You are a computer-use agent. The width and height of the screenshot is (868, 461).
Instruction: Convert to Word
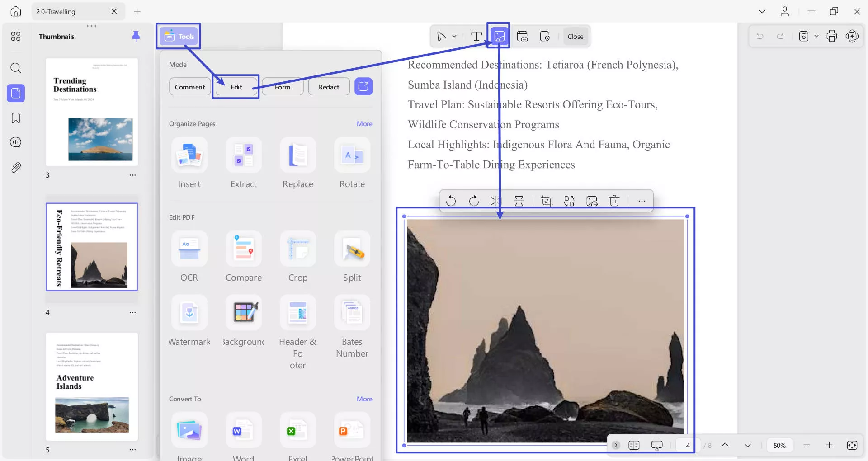[244, 437]
